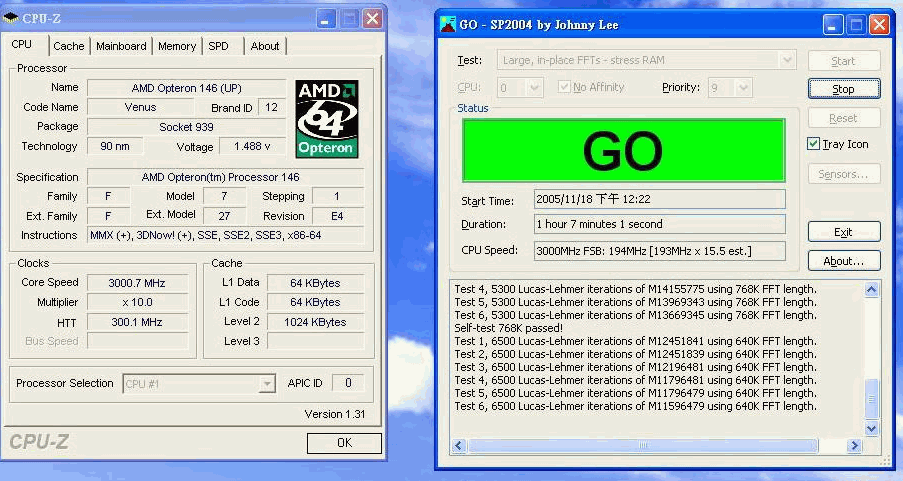This screenshot has height=481, width=903.
Task: Open SP2004 About... dialog
Action: 844,261
